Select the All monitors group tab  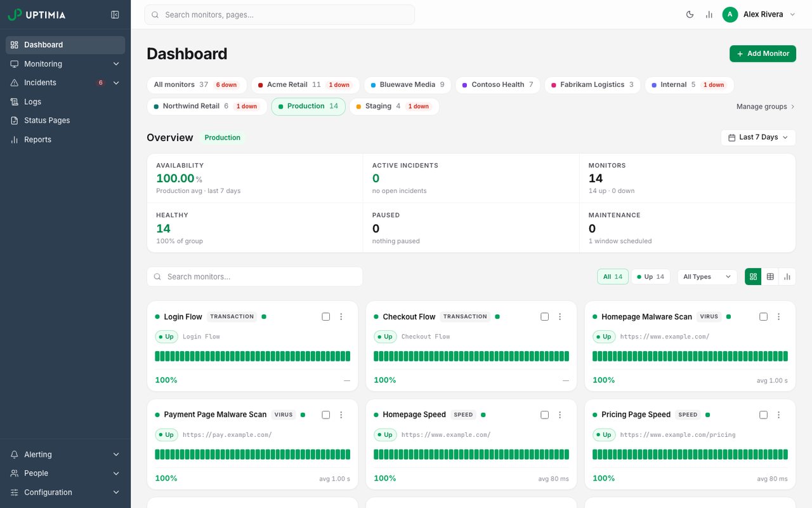[197, 85]
